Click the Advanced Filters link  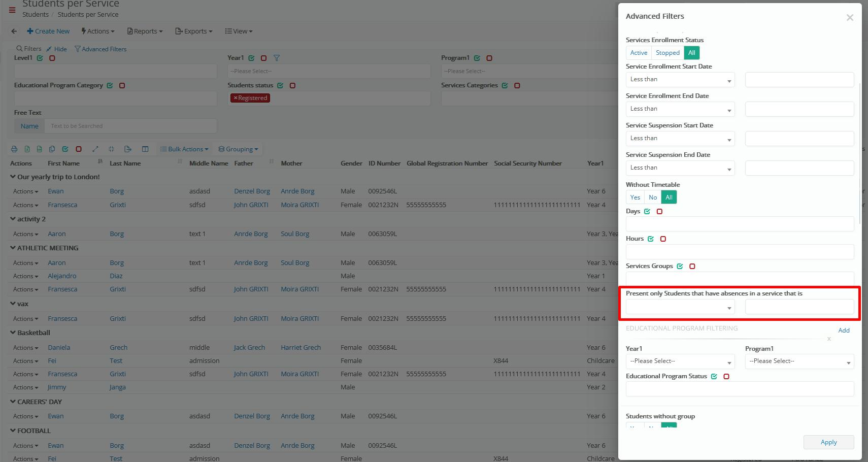pyautogui.click(x=101, y=49)
